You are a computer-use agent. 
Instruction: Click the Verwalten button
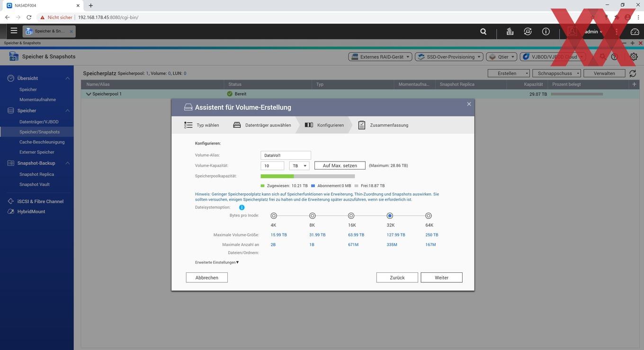coord(604,73)
